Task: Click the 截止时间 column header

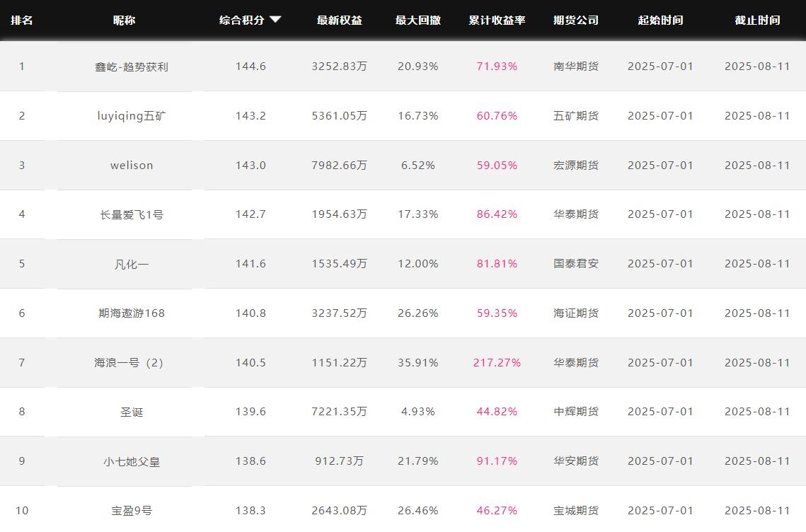Action: [x=757, y=20]
